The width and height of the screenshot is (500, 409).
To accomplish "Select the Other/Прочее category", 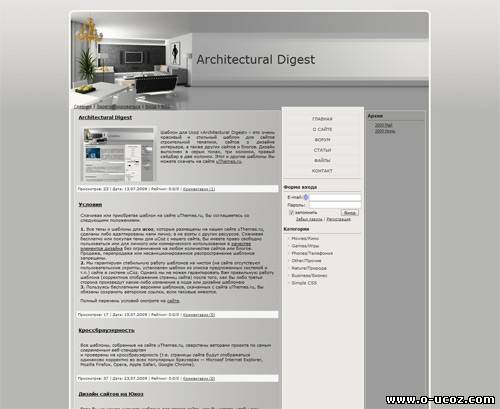I will click(306, 261).
